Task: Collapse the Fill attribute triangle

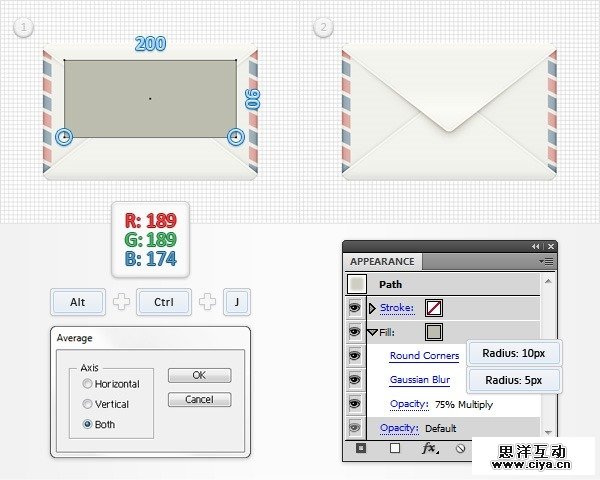Action: (x=373, y=332)
